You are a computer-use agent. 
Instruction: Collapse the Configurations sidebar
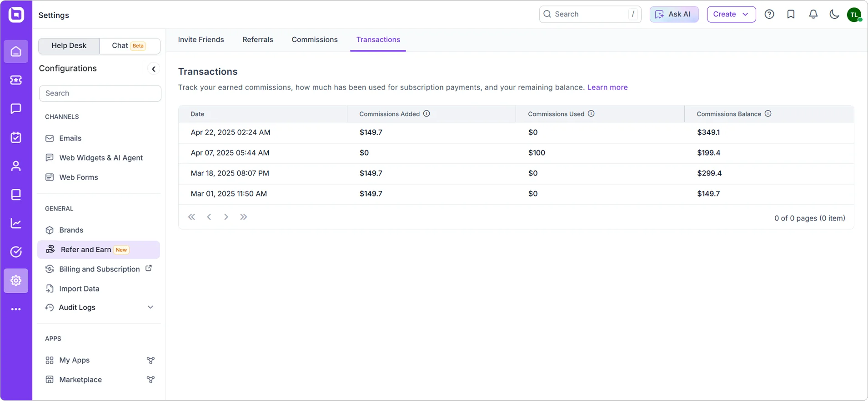click(154, 69)
